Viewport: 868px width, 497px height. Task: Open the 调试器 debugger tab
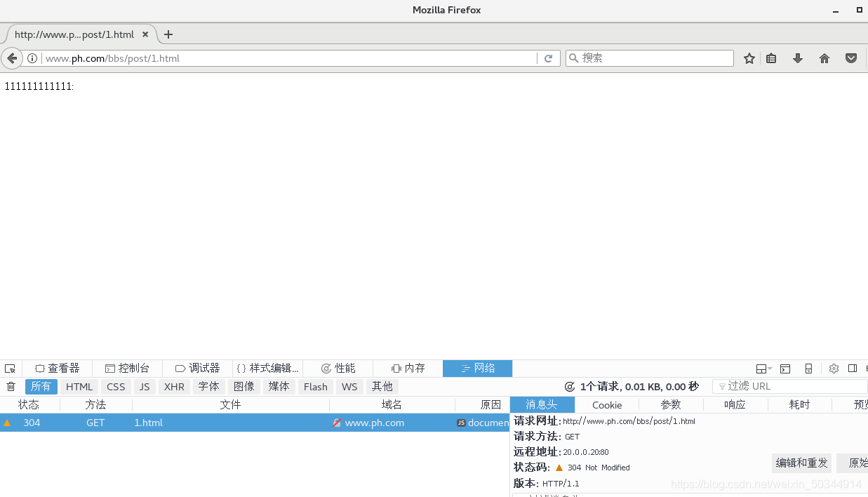[197, 369]
